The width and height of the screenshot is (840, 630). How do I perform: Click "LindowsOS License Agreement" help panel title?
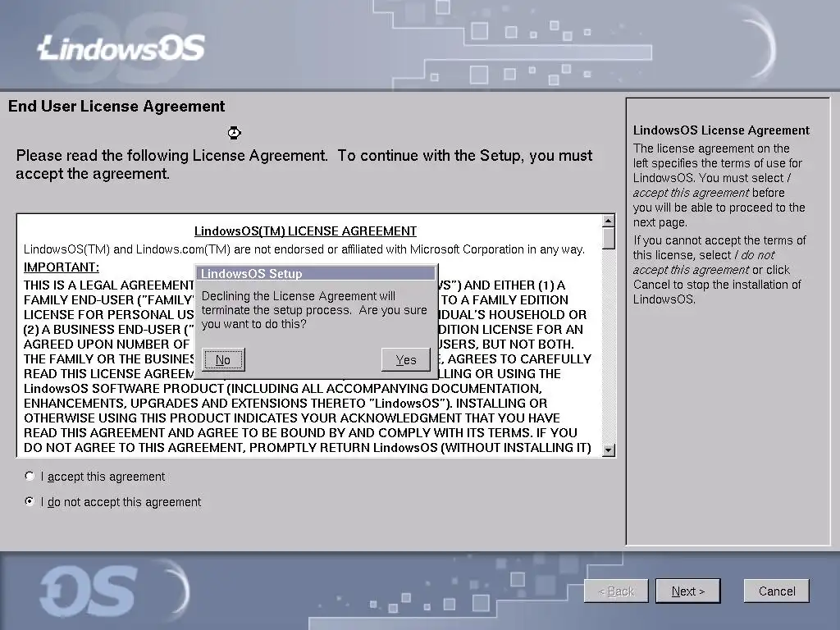(x=721, y=130)
